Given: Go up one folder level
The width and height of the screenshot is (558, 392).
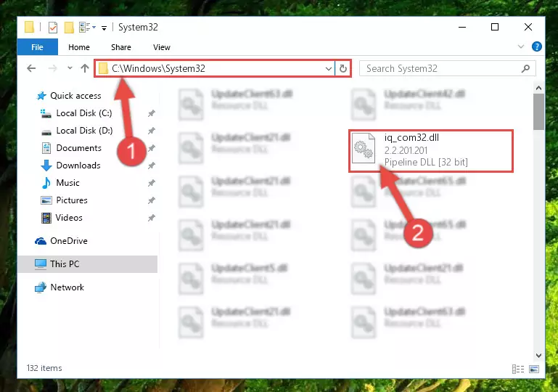Looking at the screenshot, I should pos(85,68).
